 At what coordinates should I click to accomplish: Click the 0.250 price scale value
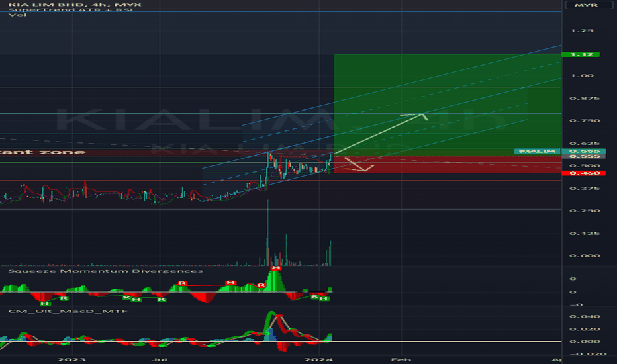point(585,211)
